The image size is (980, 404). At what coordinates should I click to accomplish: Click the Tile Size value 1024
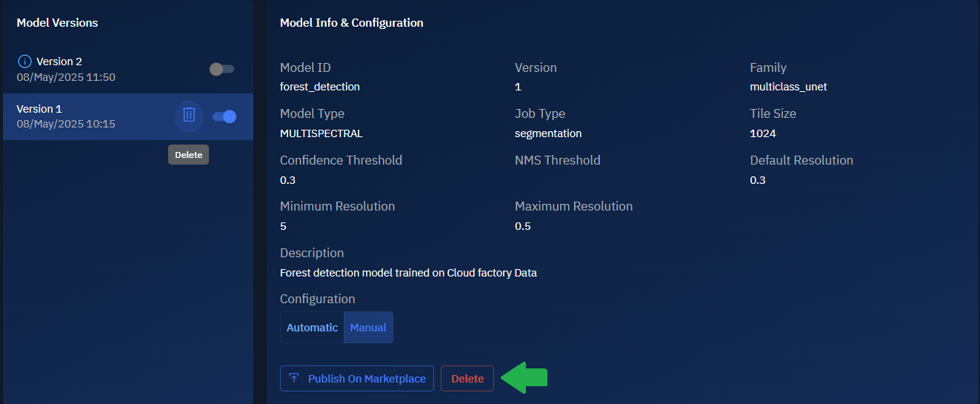pyautogui.click(x=762, y=133)
